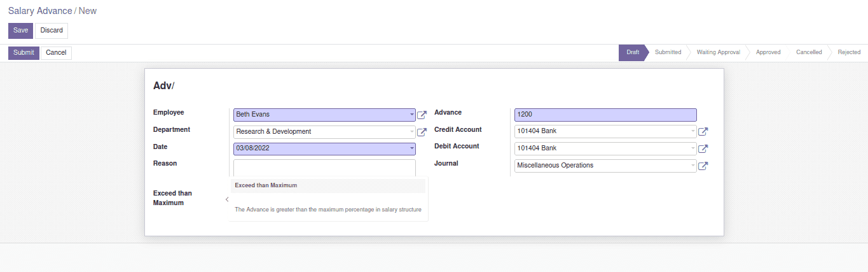Image resolution: width=868 pixels, height=272 pixels.
Task: Open Credit Account external link icon
Action: pyautogui.click(x=703, y=132)
